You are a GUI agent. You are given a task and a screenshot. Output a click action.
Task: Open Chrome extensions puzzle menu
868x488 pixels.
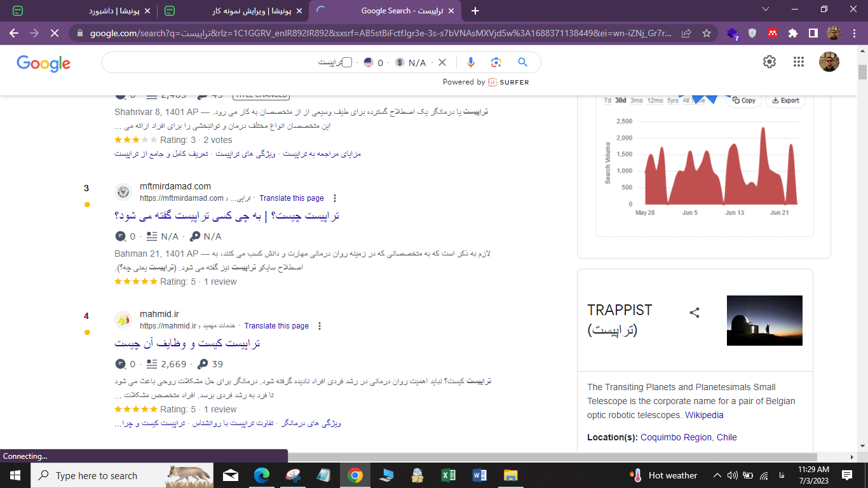(792, 33)
